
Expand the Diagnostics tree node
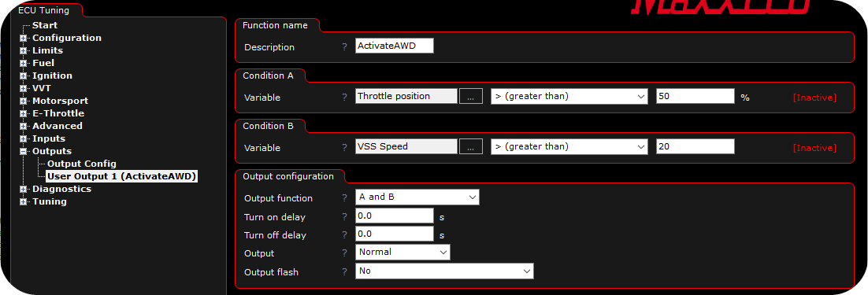24,189
